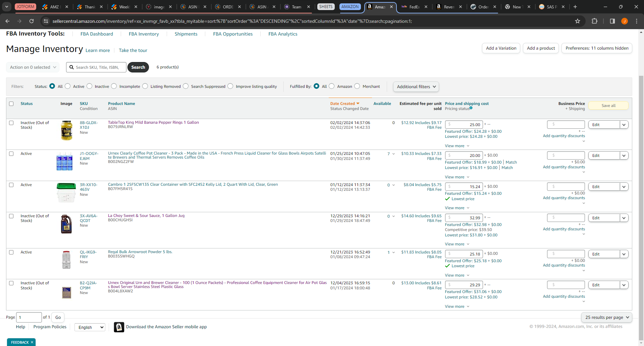Switch to the SHEETS tab group
Screen dimensions: 644x346
click(326, 7)
